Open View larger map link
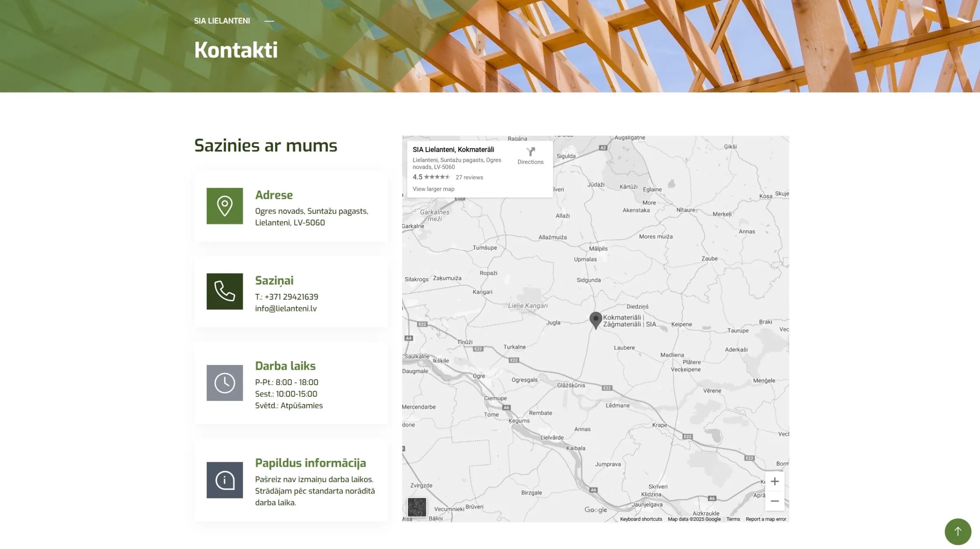The image size is (980, 549). tap(433, 189)
